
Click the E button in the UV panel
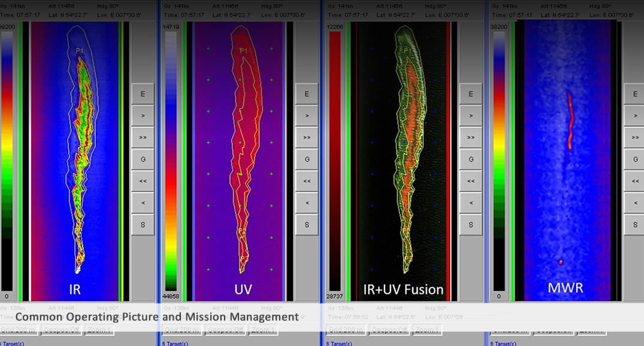coord(306,94)
